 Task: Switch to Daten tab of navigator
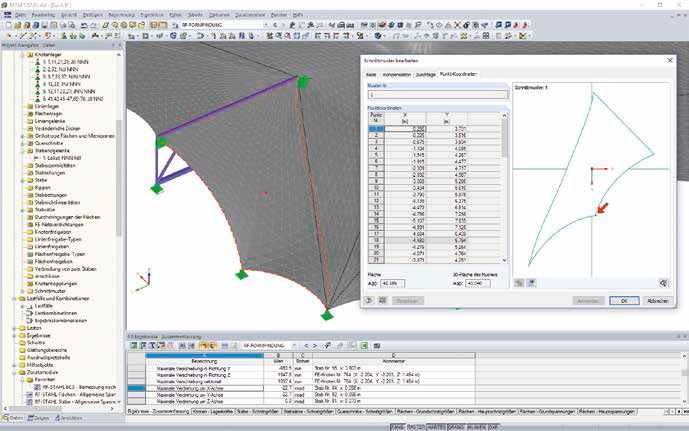(13, 418)
